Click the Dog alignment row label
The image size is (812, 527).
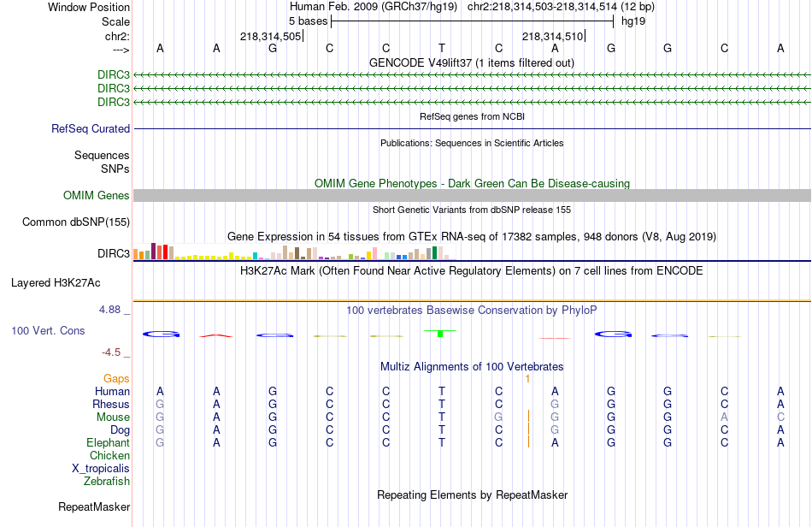[120, 430]
